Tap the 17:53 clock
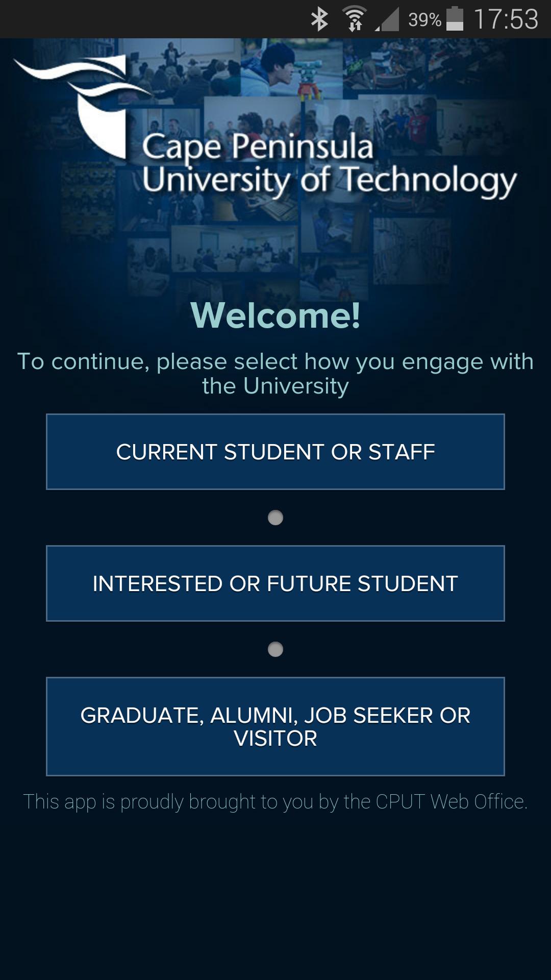 506,19
